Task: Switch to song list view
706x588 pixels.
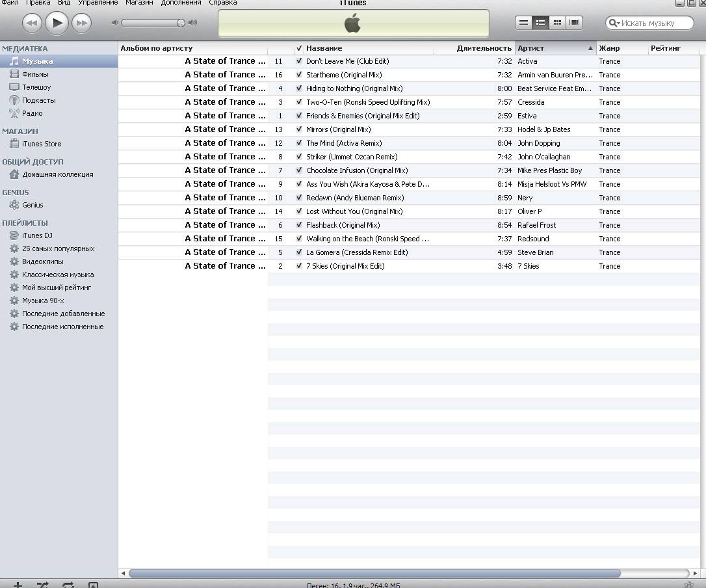Action: pyautogui.click(x=523, y=23)
